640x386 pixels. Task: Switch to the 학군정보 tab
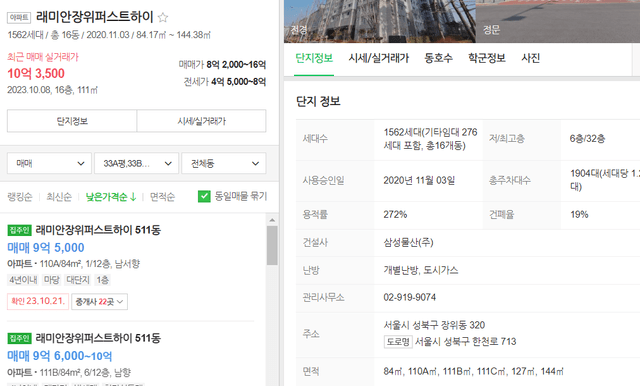click(487, 58)
